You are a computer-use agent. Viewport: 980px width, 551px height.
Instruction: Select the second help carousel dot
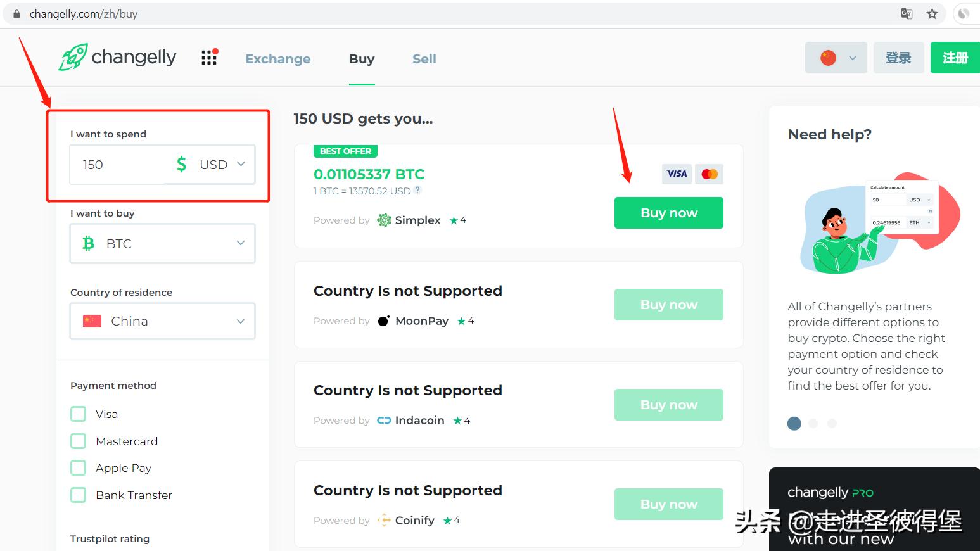click(813, 423)
